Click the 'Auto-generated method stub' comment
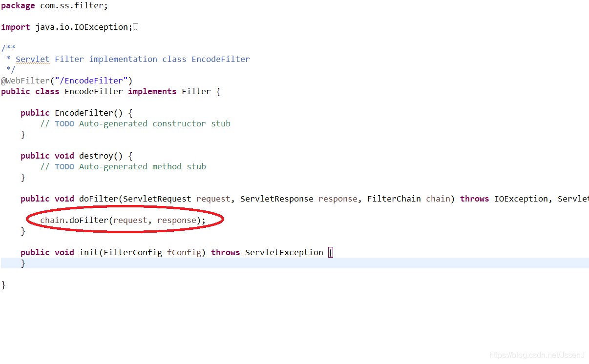Viewport: 589px width, 364px height. coord(143,166)
